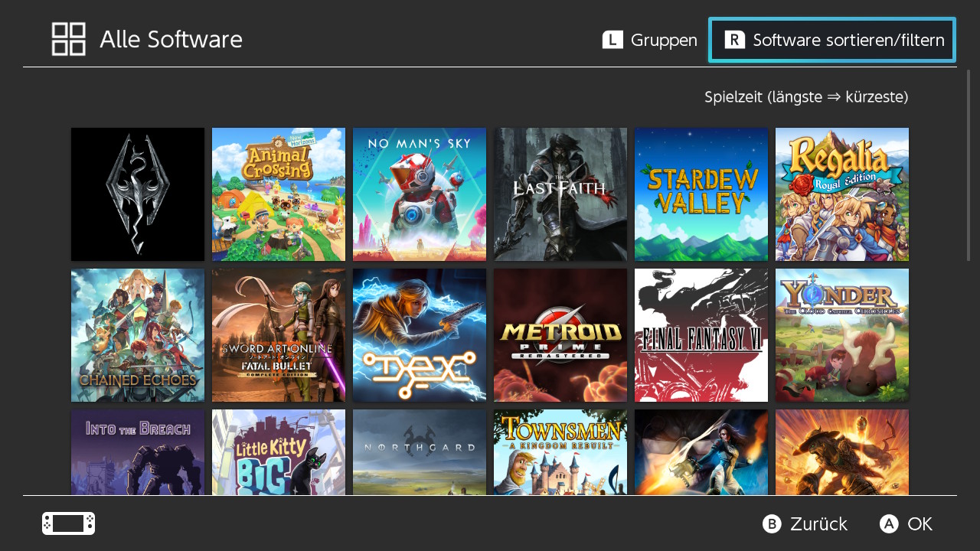Open Skyrim game tile with dragon logo

coord(138,194)
